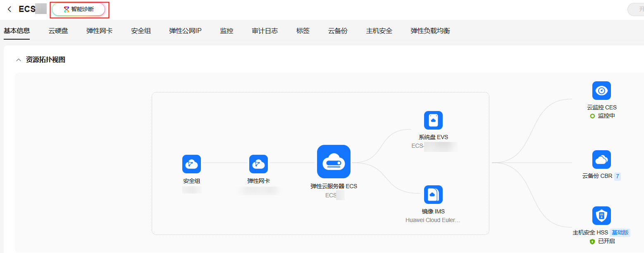The image size is (644, 253).
Task: Click the green shield icon beside 已开启
Action: coord(592,241)
